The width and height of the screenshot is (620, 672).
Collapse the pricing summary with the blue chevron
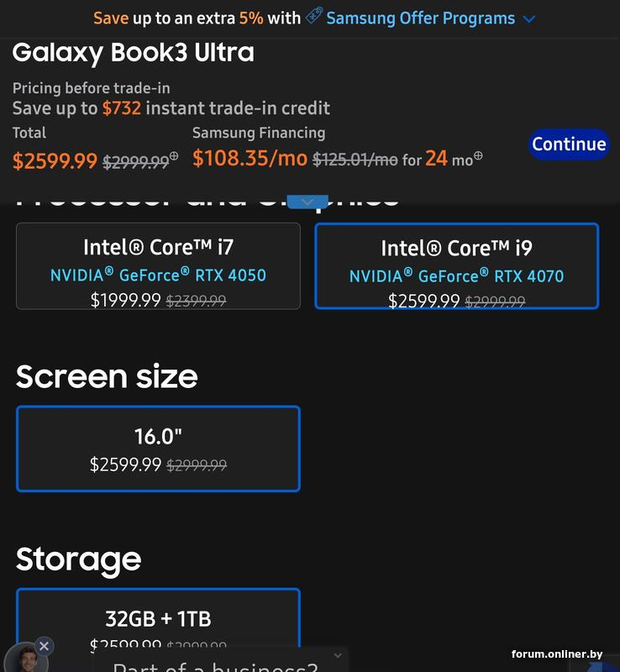pyautogui.click(x=307, y=202)
